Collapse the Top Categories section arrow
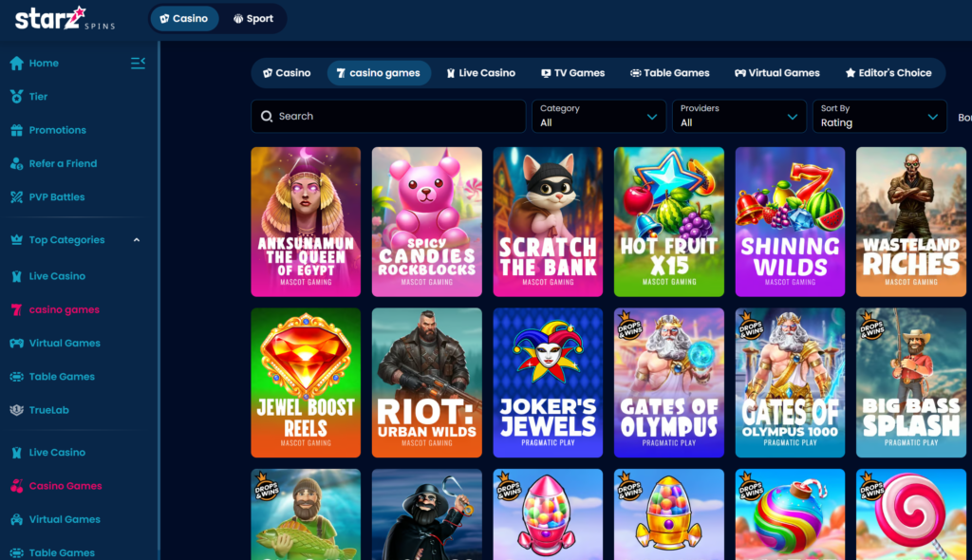This screenshot has height=560, width=972. (x=137, y=240)
